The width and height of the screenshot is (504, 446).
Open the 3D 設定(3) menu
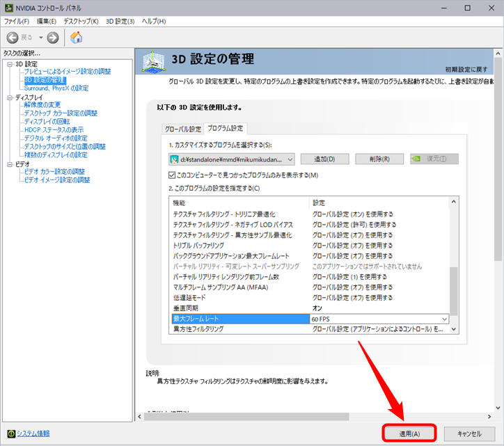pos(120,21)
